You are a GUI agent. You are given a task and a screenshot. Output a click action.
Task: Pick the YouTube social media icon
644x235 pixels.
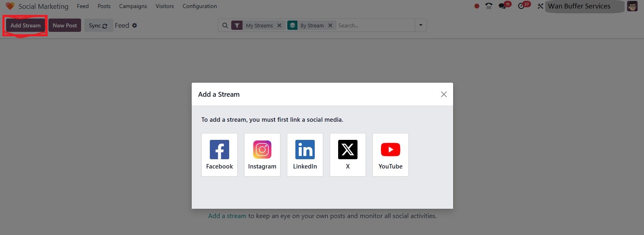(x=391, y=150)
